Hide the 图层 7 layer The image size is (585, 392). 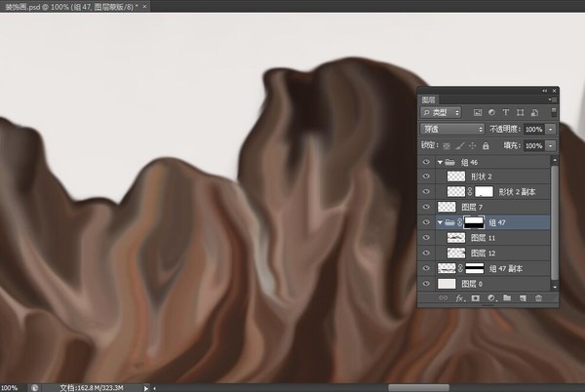click(426, 207)
